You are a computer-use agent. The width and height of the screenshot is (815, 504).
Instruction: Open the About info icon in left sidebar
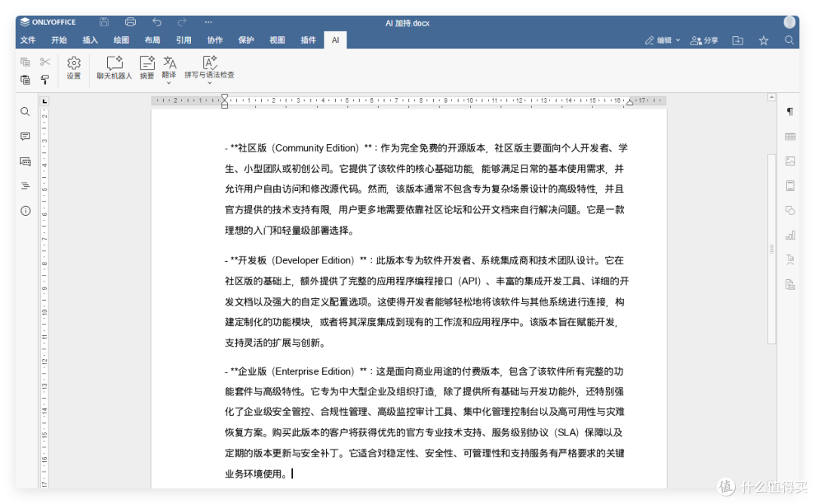pyautogui.click(x=25, y=211)
